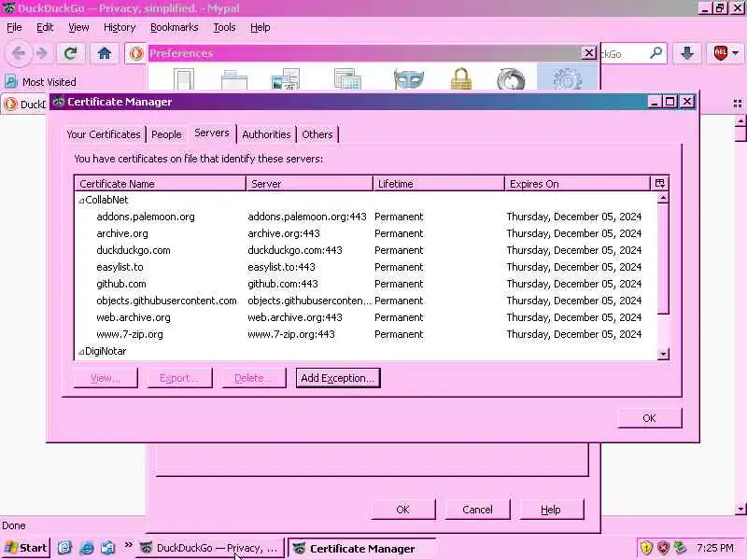
Task: Open the Privacy mask preferences icon
Action: coord(409,79)
